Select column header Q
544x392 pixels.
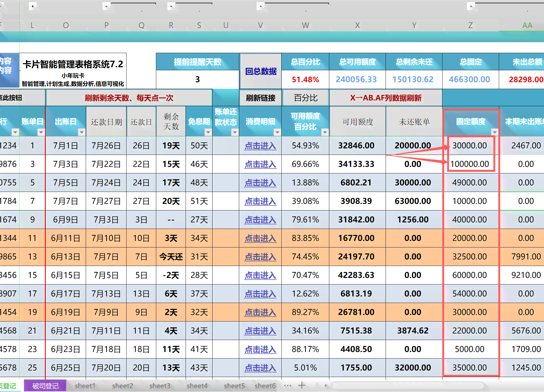click(x=142, y=25)
